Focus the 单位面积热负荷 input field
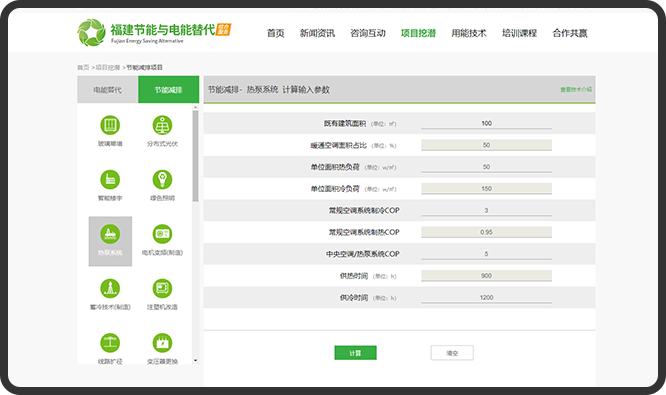 tap(486, 167)
